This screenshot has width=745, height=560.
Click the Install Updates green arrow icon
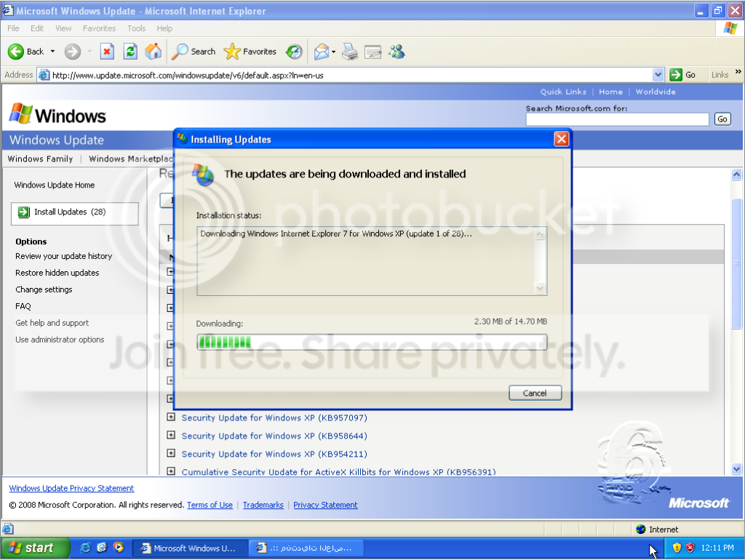(24, 212)
